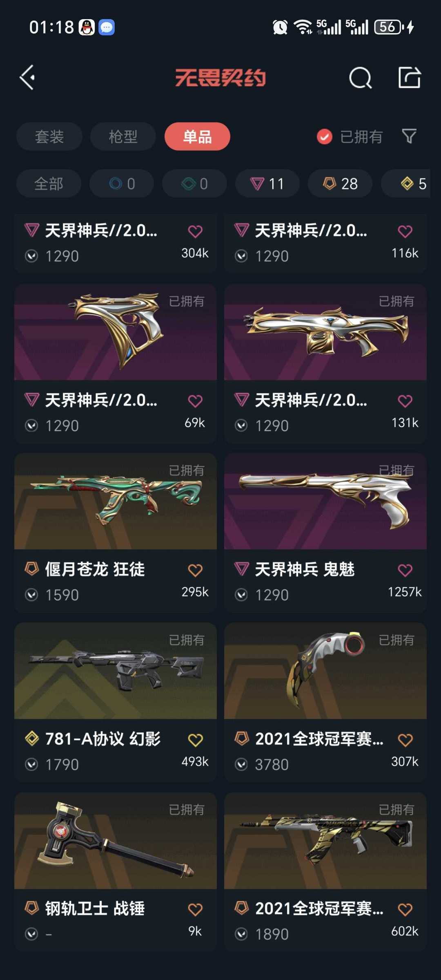This screenshot has width=441, height=980.
Task: Switch to the 枪型 tab
Action: pos(123,136)
